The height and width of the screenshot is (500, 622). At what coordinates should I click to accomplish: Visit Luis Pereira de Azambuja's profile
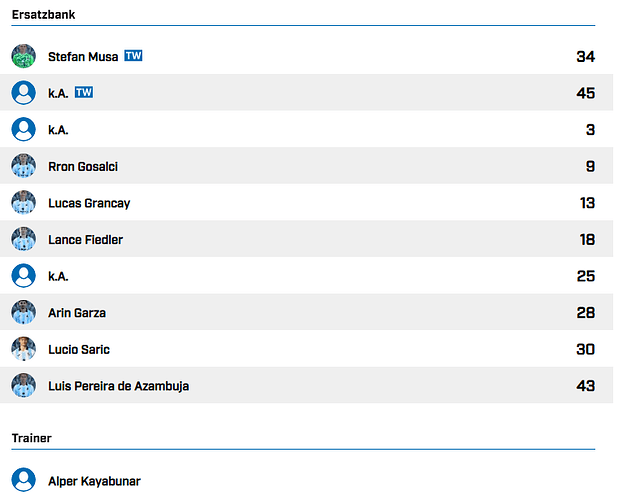(x=118, y=386)
